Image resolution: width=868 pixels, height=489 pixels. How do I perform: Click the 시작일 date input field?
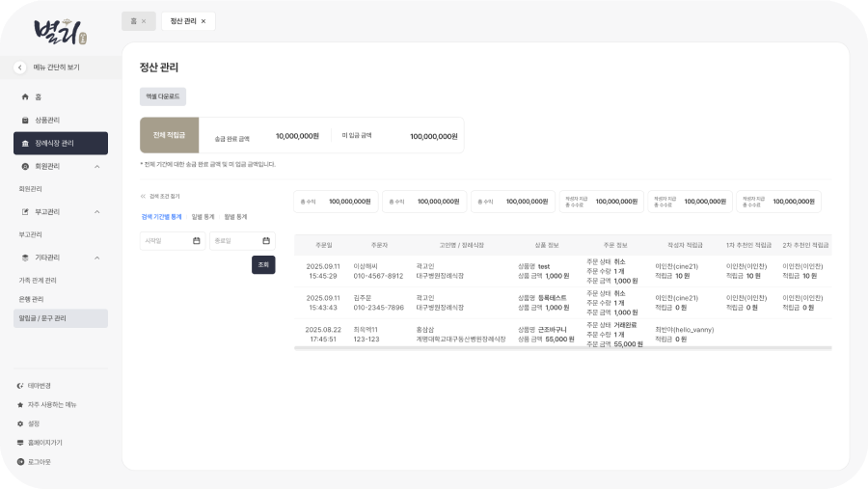click(x=164, y=241)
